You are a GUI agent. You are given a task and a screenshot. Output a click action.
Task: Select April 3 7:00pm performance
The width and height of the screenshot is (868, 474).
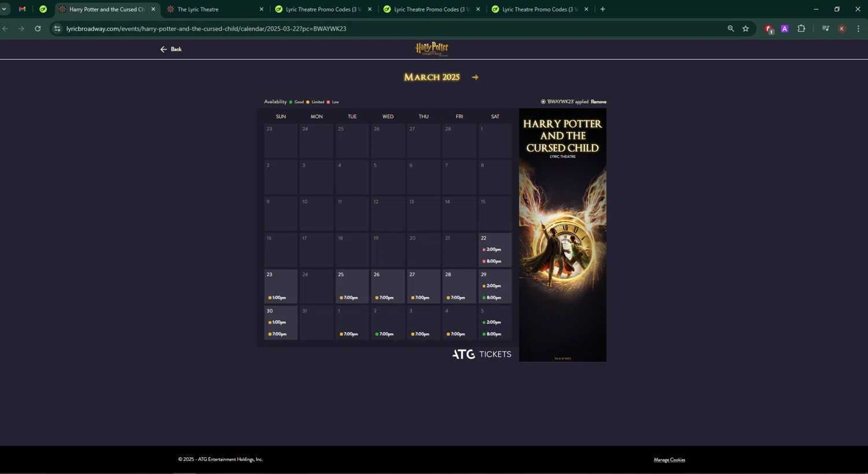421,334
